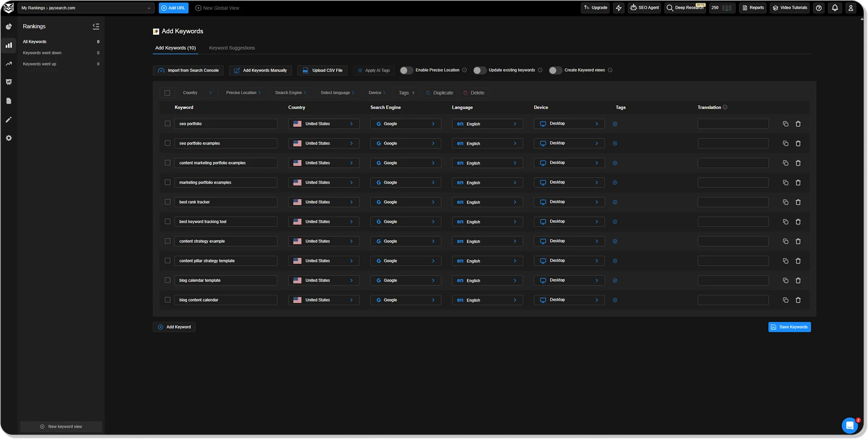This screenshot has width=868, height=439.
Task: Click info icon next to Translation header
Action: [x=725, y=107]
